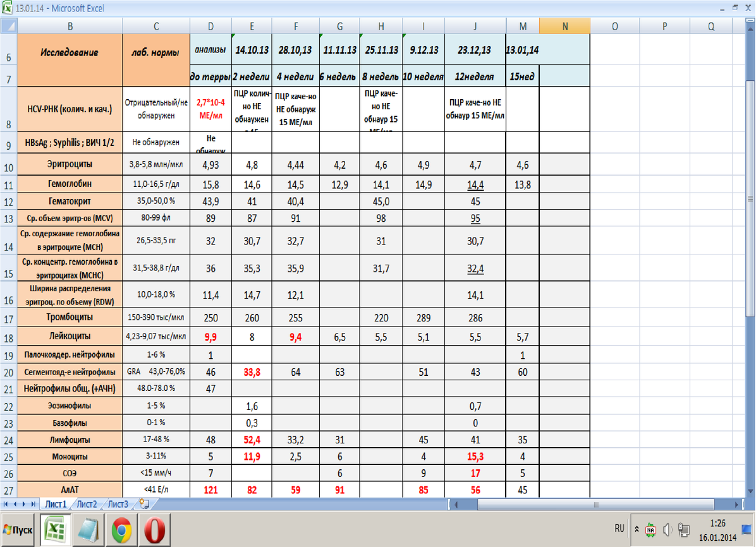
Task: Launch Opera browser from taskbar
Action: tap(154, 529)
